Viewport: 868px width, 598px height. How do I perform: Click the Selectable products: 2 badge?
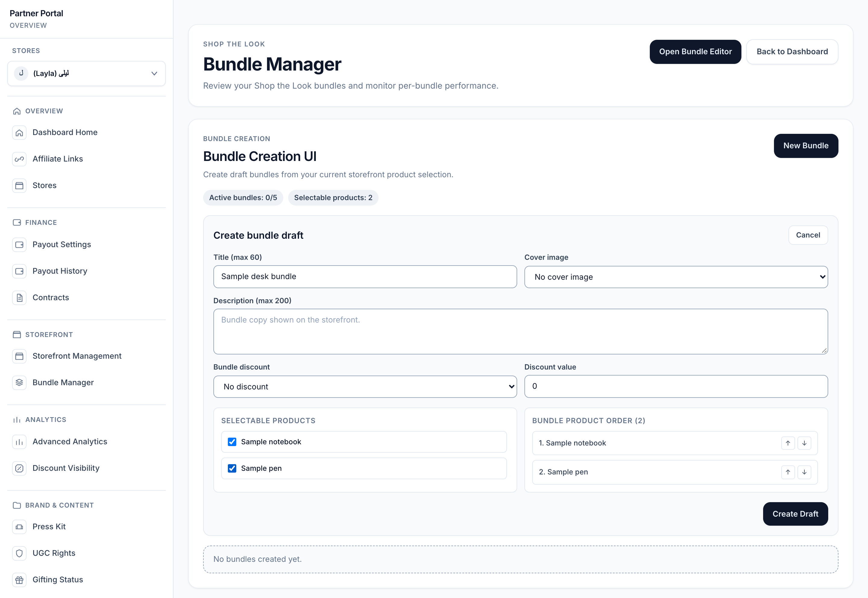coord(333,198)
